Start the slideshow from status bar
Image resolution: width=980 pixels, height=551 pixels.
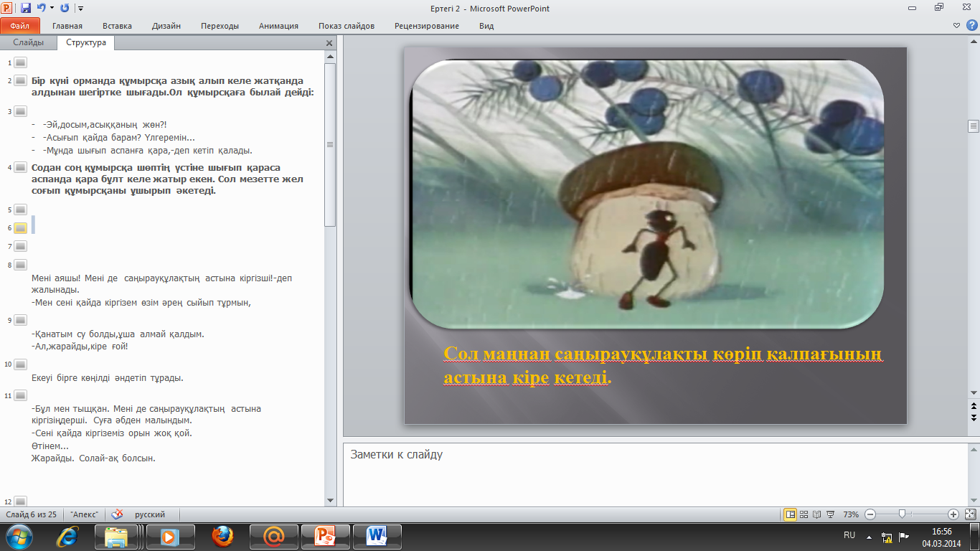pyautogui.click(x=830, y=514)
